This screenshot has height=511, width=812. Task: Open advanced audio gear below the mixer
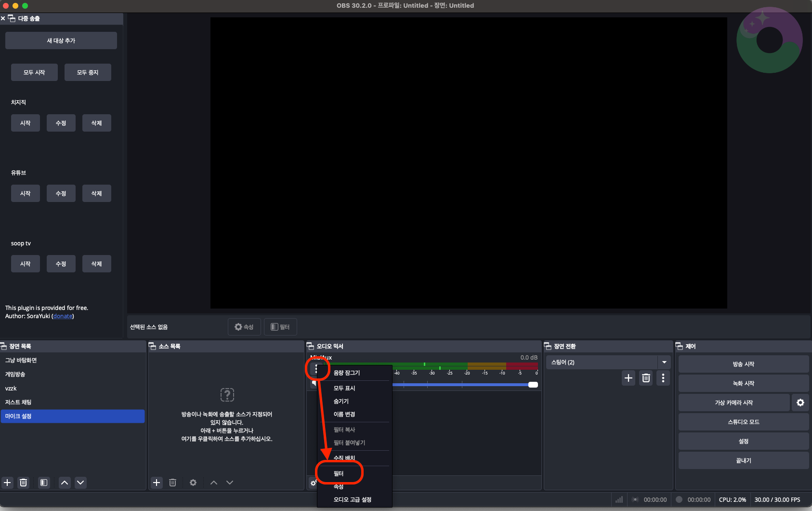click(x=313, y=483)
